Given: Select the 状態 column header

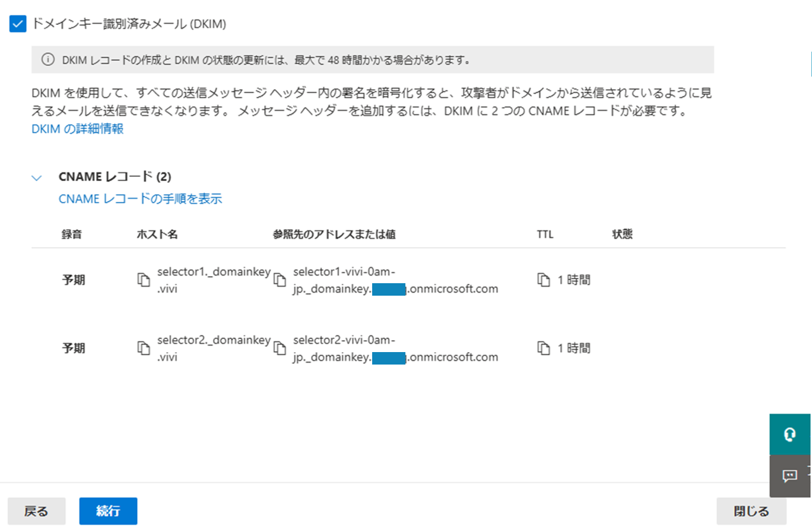Looking at the screenshot, I should (x=622, y=234).
